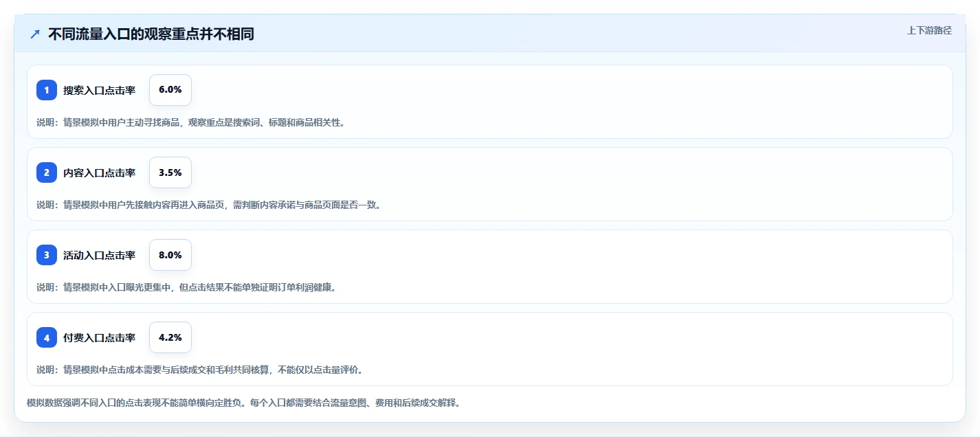Click the title 不同流量入口的观察重点并不相同

pyautogui.click(x=151, y=34)
